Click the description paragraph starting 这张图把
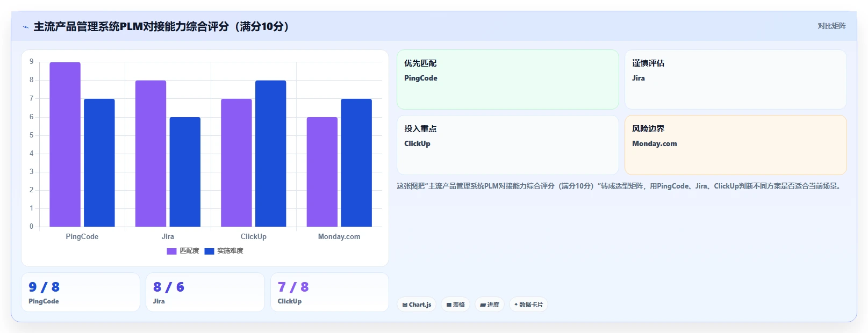Image resolution: width=868 pixels, height=333 pixels. (620, 186)
